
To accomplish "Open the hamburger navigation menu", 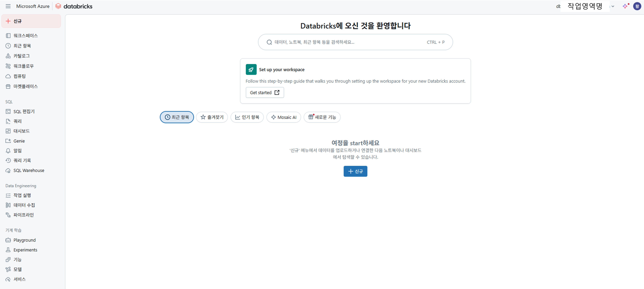I will (8, 6).
